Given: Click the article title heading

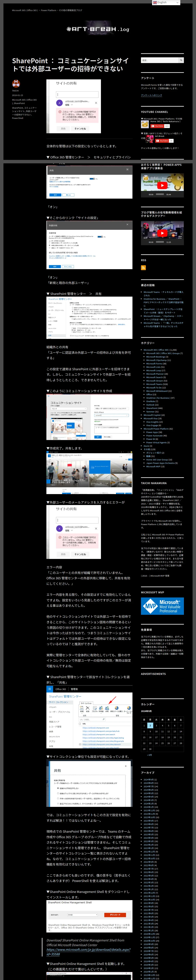Looking at the screenshot, I should (x=70, y=65).
